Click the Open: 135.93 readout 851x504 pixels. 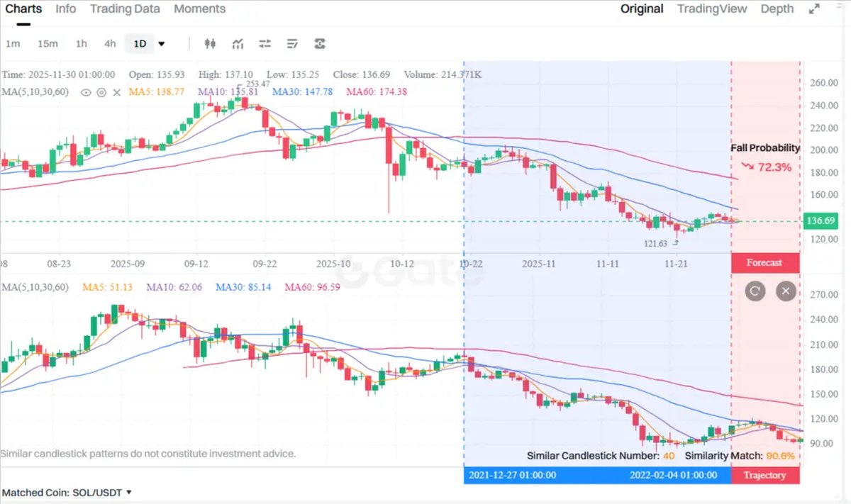click(x=157, y=74)
